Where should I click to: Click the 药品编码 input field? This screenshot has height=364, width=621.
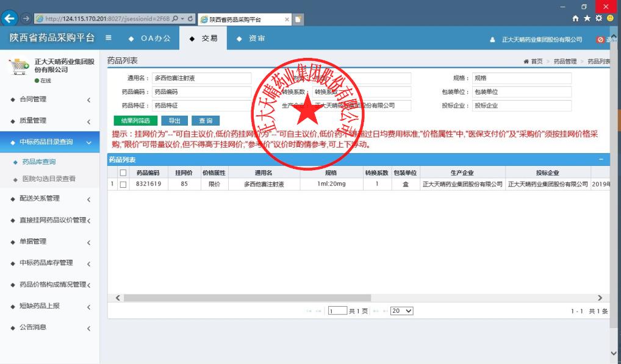coord(201,92)
